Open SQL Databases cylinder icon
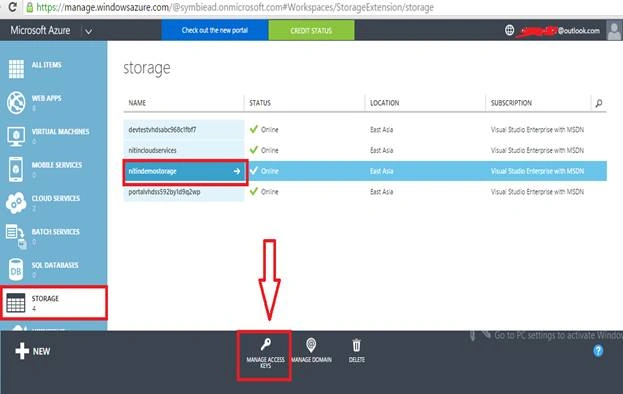 click(x=16, y=270)
